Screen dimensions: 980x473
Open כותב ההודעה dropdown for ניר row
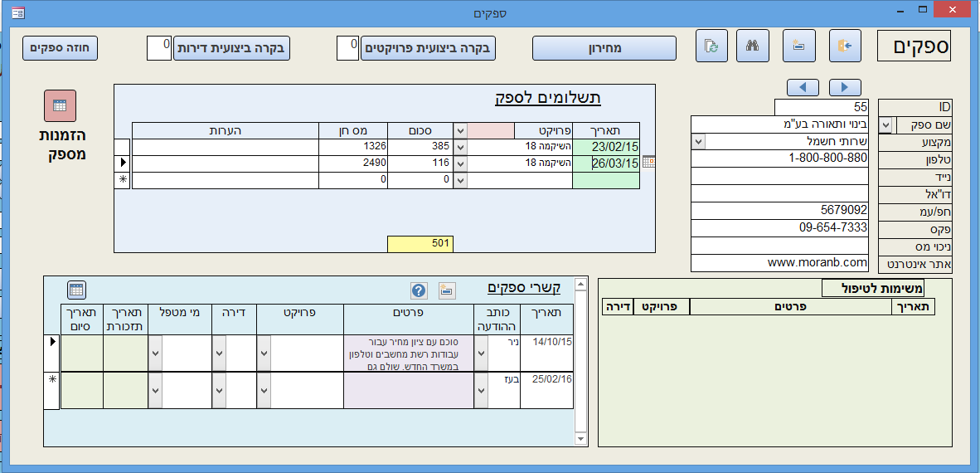(481, 354)
